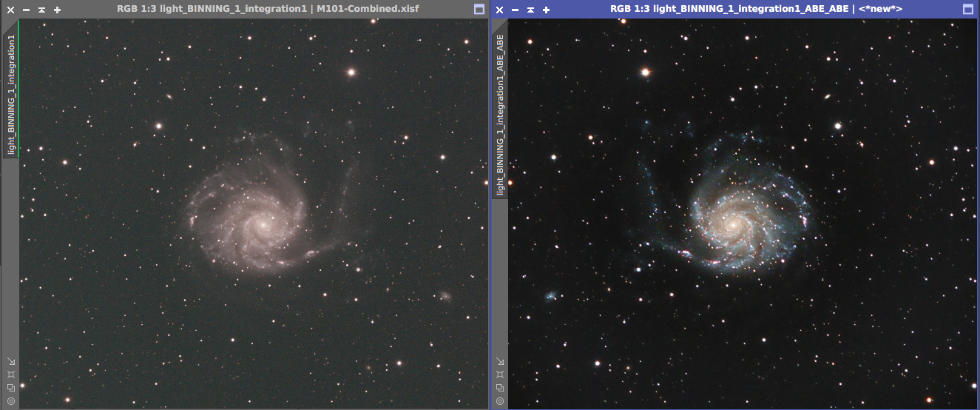Screen dimensions: 980x410
Task: Toggle the square maximize box of ABE_ABE window
Action: pos(967,10)
